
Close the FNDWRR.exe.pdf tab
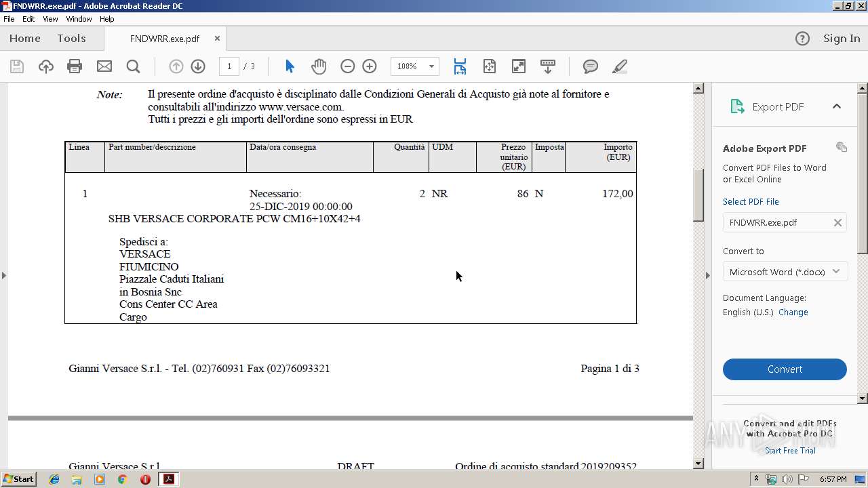(x=217, y=39)
